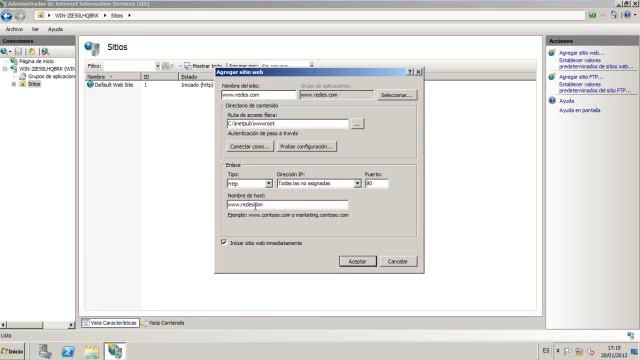Open the Ayuda menu
Screen dimensions: 640x360
(56, 29)
